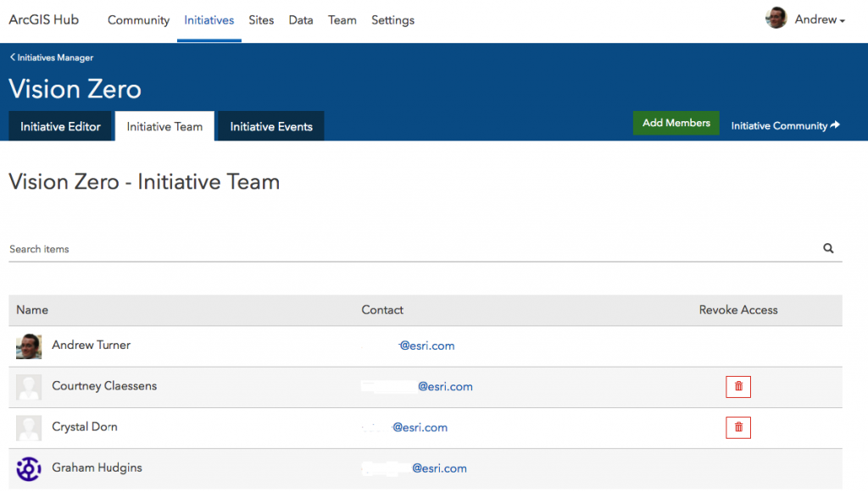
Task: Open the Initiative Events tab
Action: pos(270,126)
